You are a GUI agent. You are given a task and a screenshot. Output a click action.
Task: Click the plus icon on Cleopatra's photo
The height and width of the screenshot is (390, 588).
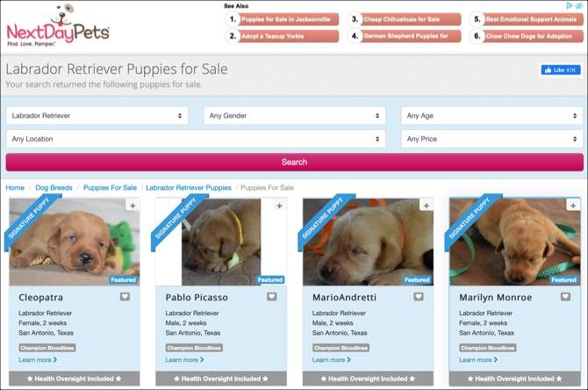(x=133, y=206)
